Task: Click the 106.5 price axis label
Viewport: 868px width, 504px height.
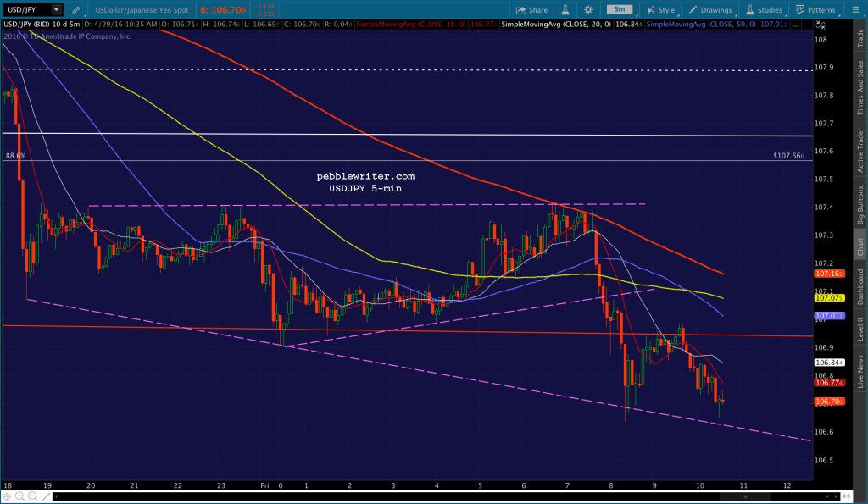Action: coord(824,460)
